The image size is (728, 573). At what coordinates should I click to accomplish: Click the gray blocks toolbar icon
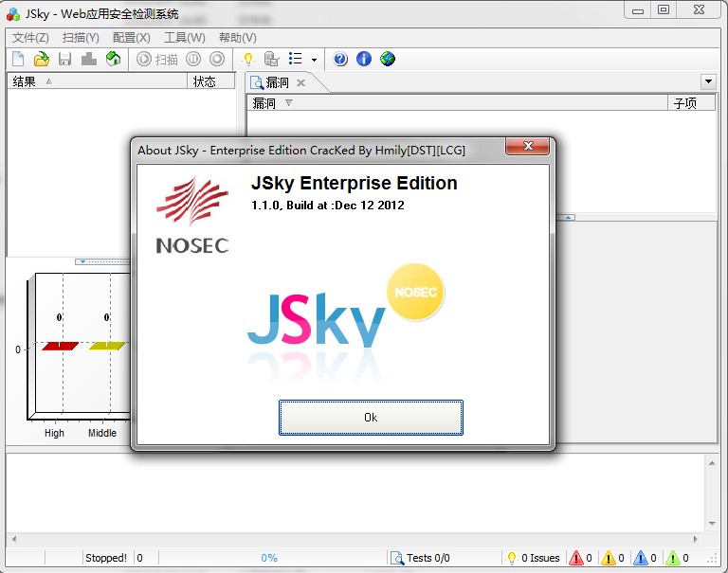point(89,59)
